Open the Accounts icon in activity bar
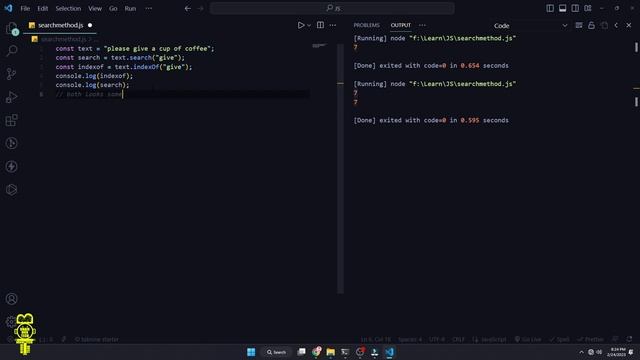Image resolution: width=640 pixels, height=360 pixels. 12,299
